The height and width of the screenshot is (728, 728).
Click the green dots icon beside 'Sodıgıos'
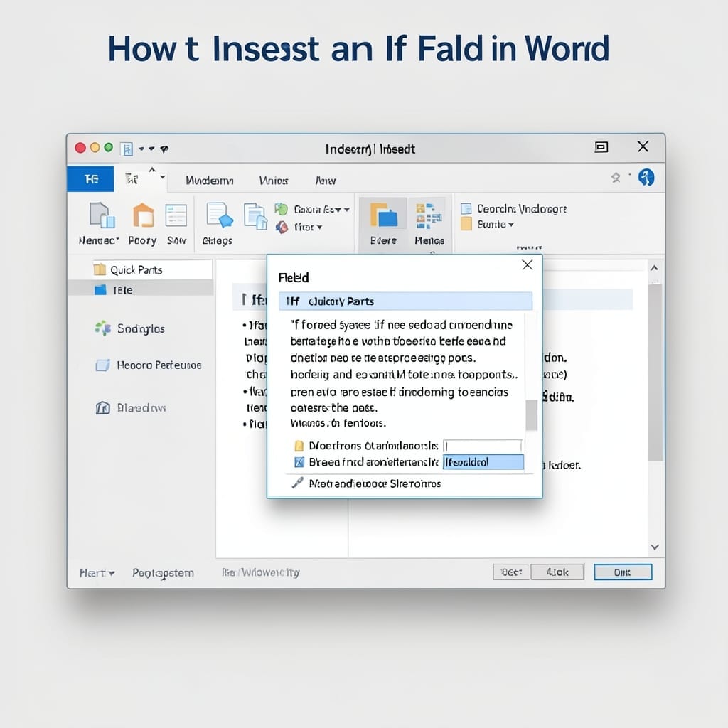pyautogui.click(x=102, y=328)
